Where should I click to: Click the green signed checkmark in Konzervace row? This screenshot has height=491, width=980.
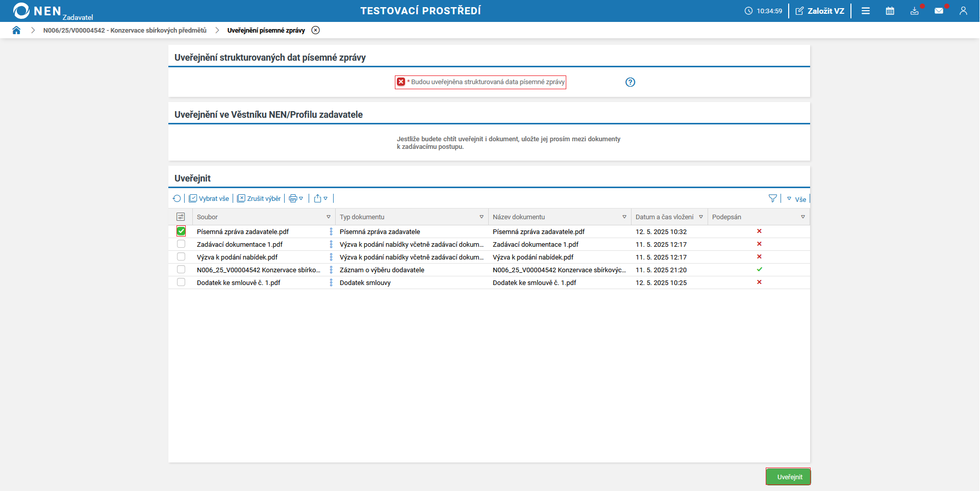tap(759, 269)
